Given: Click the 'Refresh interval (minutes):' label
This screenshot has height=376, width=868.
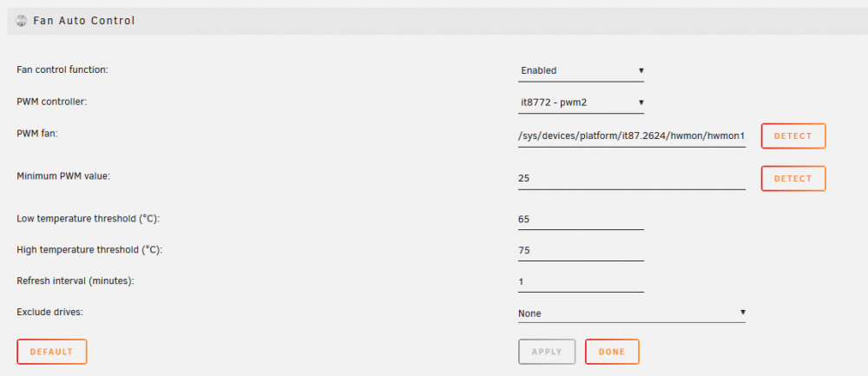Looking at the screenshot, I should click(x=76, y=280).
